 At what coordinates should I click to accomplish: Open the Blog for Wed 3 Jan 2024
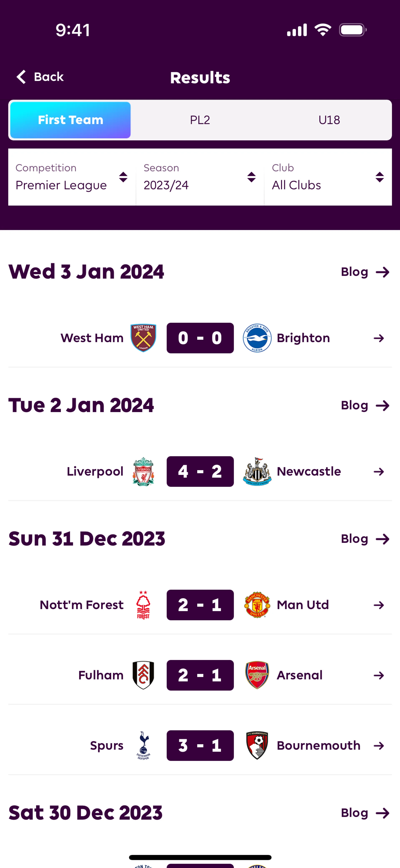coord(365,272)
